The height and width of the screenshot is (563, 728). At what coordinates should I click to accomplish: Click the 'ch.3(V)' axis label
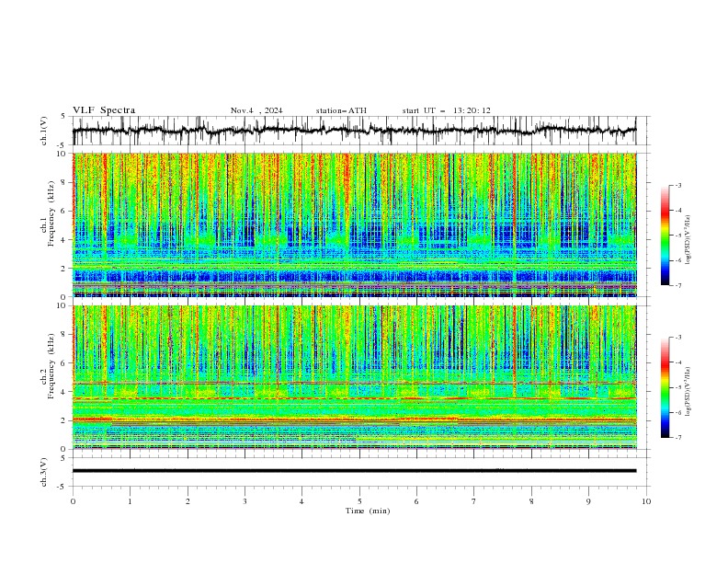[43, 472]
